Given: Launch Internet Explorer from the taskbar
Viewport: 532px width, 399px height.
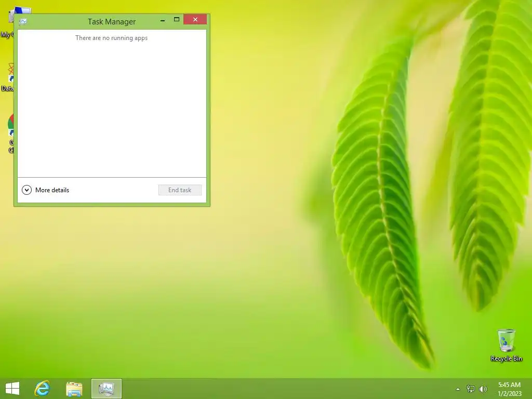Looking at the screenshot, I should (42, 389).
